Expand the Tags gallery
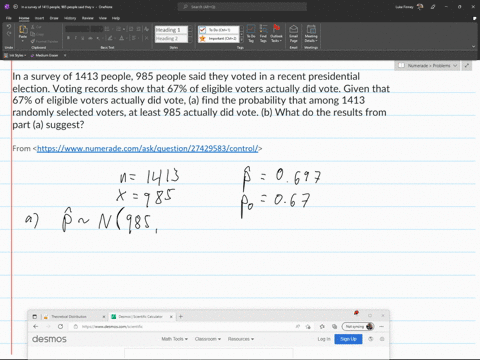Viewport: 480px width, 360px height. coord(242,40)
